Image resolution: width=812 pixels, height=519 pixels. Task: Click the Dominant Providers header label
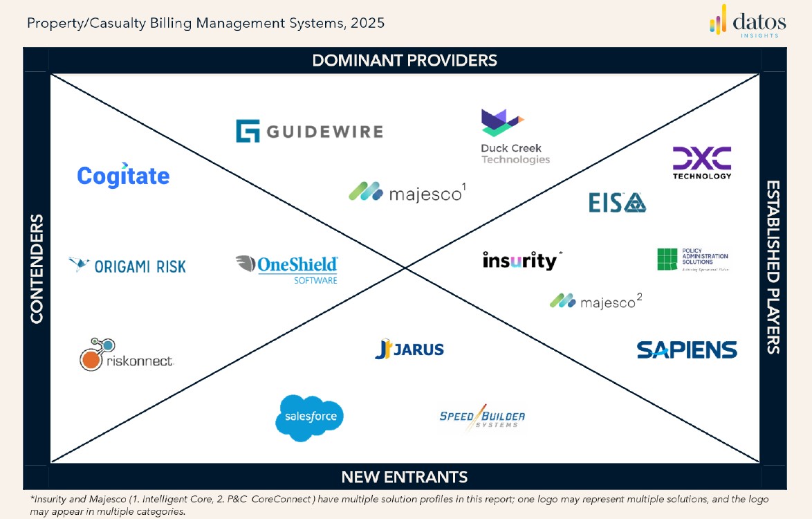[405, 60]
